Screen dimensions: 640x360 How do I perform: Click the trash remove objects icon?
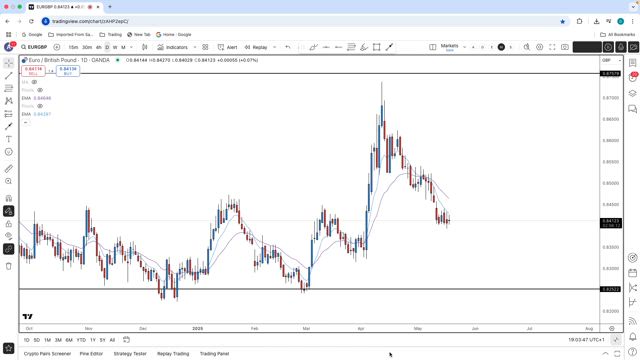pyautogui.click(x=9, y=267)
